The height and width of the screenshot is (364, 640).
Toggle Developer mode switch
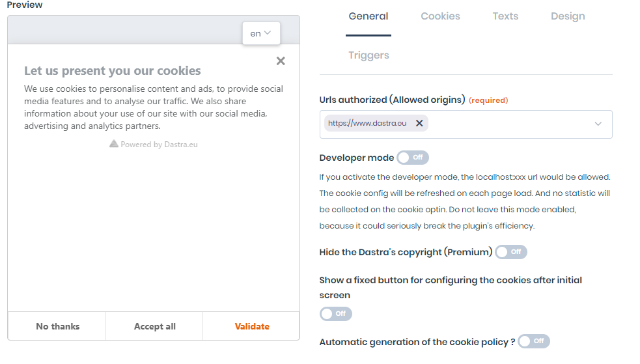coord(413,158)
